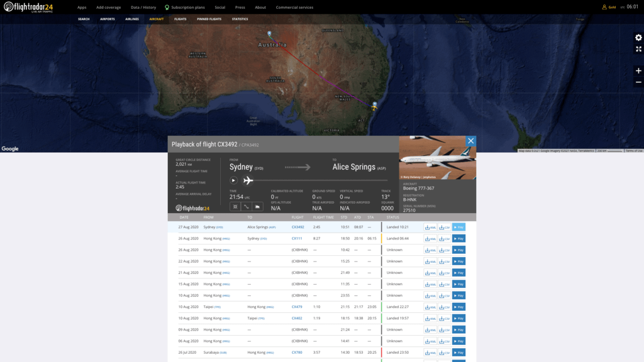This screenshot has height=362, width=644.
Task: Download KML for the 21 Aug 2020 flight
Action: pyautogui.click(x=430, y=273)
